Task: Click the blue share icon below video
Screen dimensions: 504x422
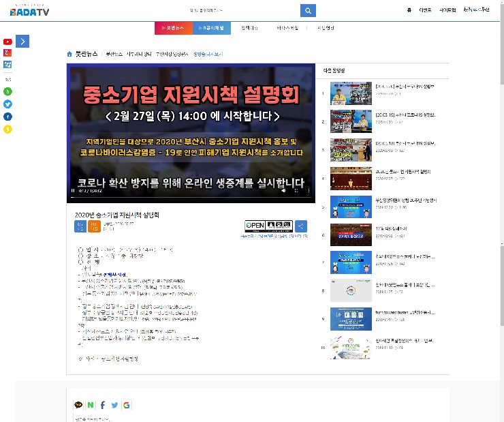Action: tap(301, 226)
